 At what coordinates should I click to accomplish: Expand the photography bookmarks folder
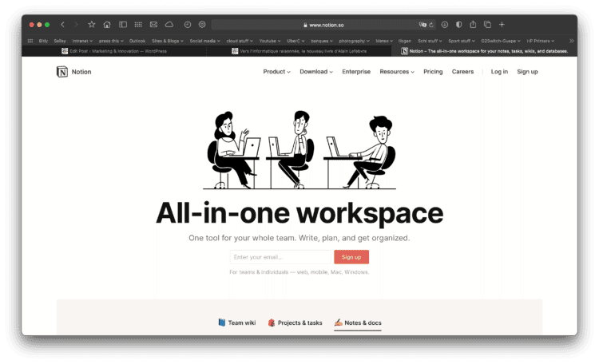point(355,41)
